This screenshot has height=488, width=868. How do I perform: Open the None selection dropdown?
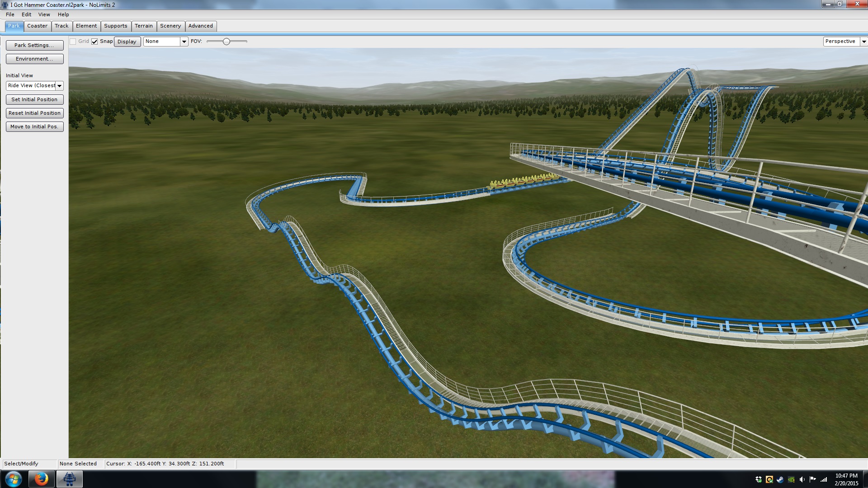pyautogui.click(x=184, y=42)
